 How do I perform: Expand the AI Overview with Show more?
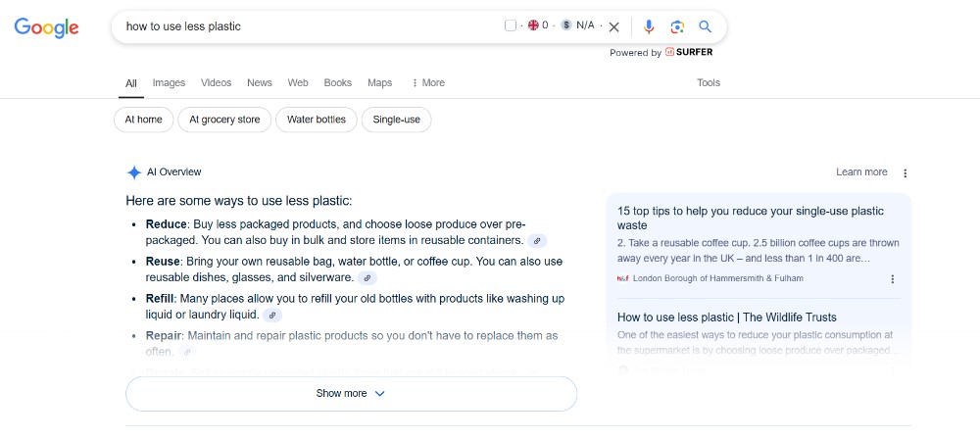click(351, 393)
